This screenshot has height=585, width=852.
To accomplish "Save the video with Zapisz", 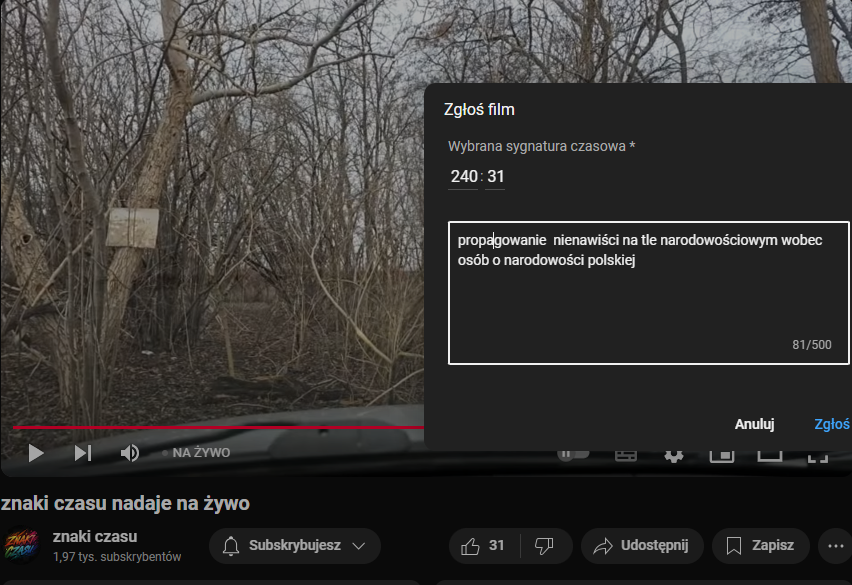I will point(760,546).
